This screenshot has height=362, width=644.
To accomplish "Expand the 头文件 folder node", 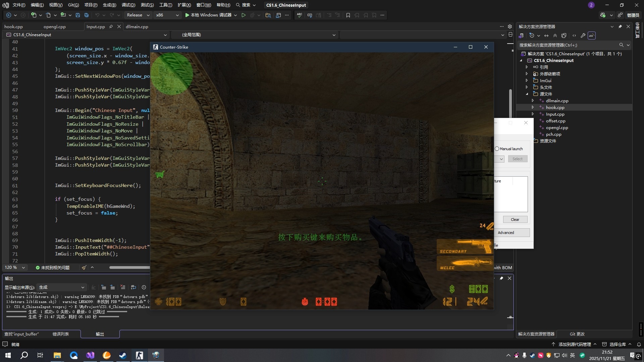I will (x=527, y=87).
